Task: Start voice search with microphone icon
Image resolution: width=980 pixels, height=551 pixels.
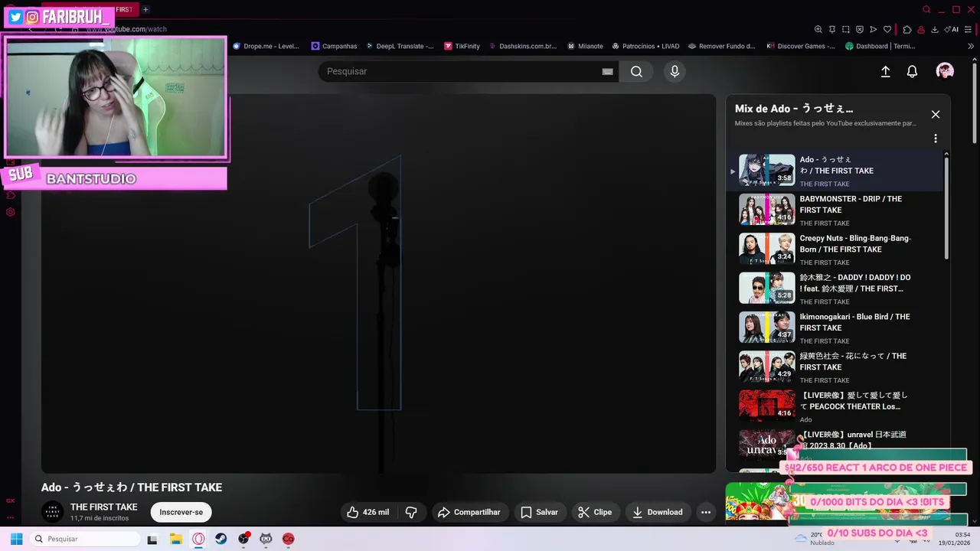Action: [675, 71]
